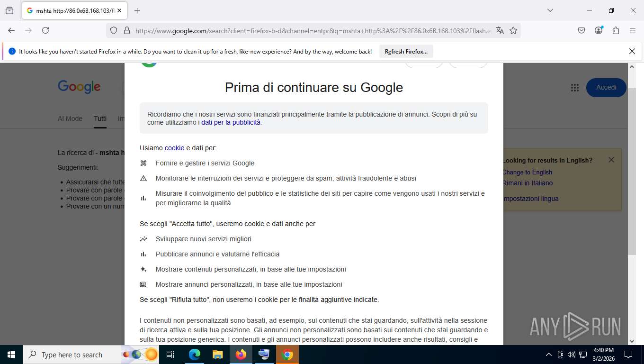
Task: Click the Refresh Firefox button
Action: pyautogui.click(x=406, y=51)
